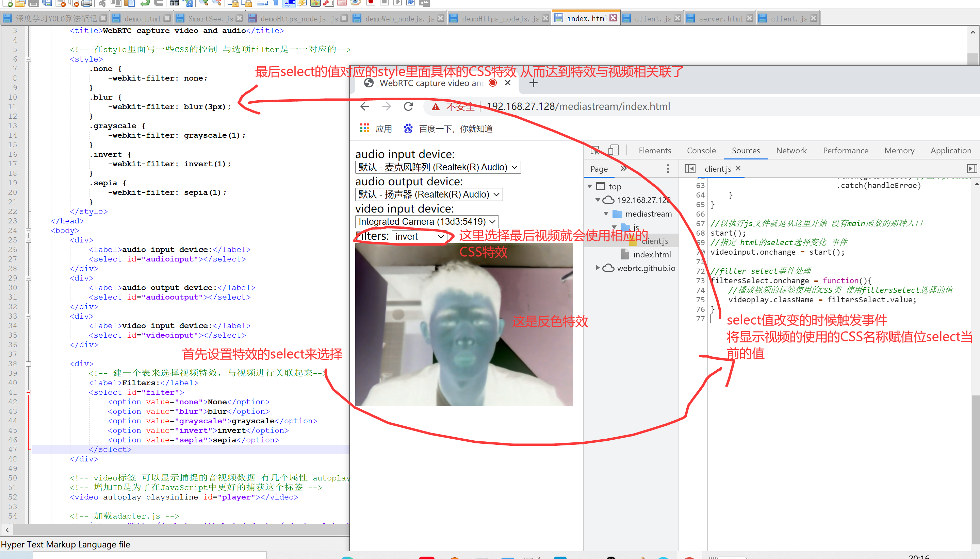Open the audio input device dropdown

(438, 167)
